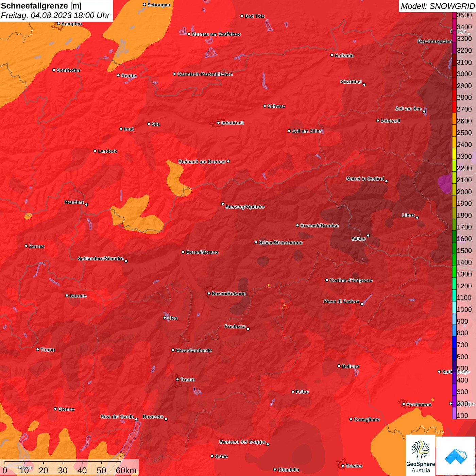476x476 pixels.
Task: Click the 60km scale bar label
Action: click(126, 470)
